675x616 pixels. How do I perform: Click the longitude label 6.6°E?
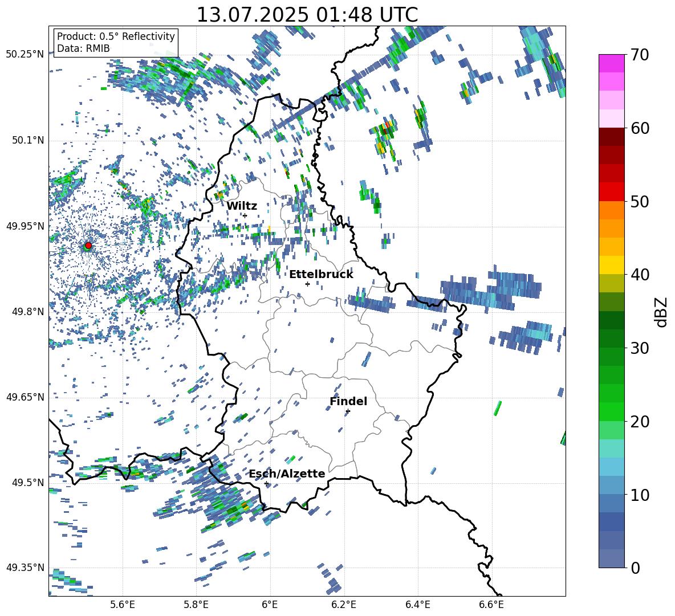[x=491, y=605]
